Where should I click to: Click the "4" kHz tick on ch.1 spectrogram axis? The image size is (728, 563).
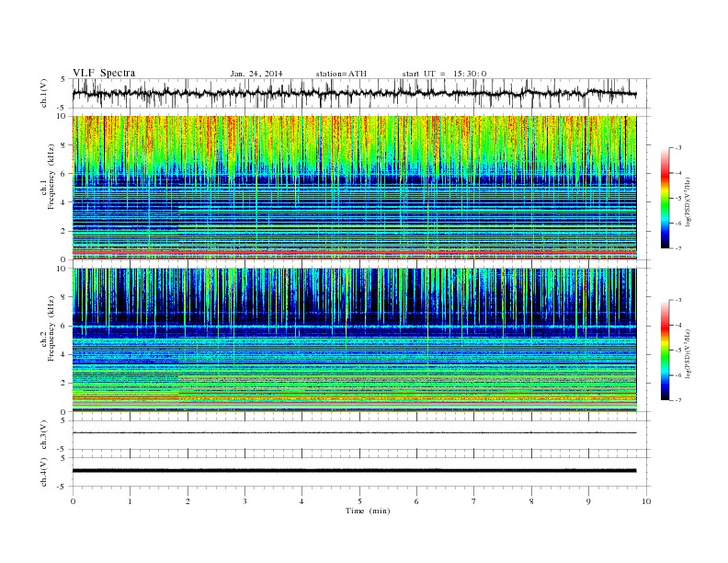pyautogui.click(x=64, y=202)
